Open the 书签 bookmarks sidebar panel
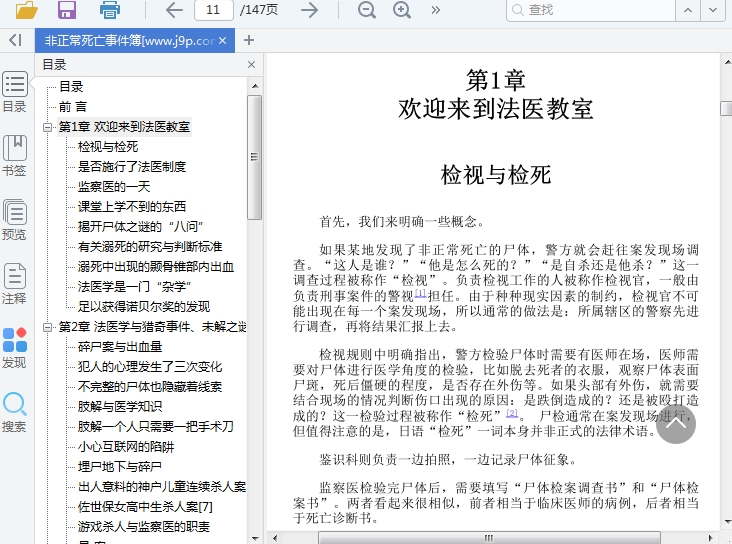Image resolution: width=732 pixels, height=544 pixels. point(15,155)
